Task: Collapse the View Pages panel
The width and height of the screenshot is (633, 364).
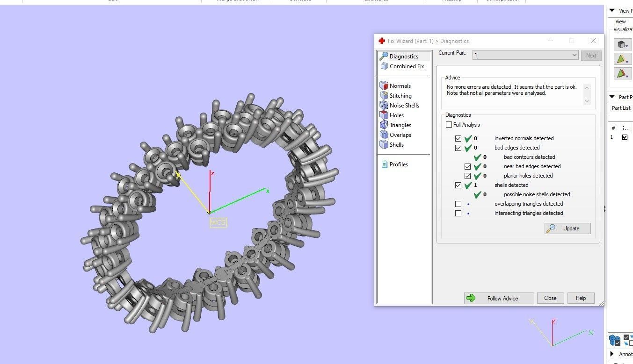Action: (x=612, y=11)
